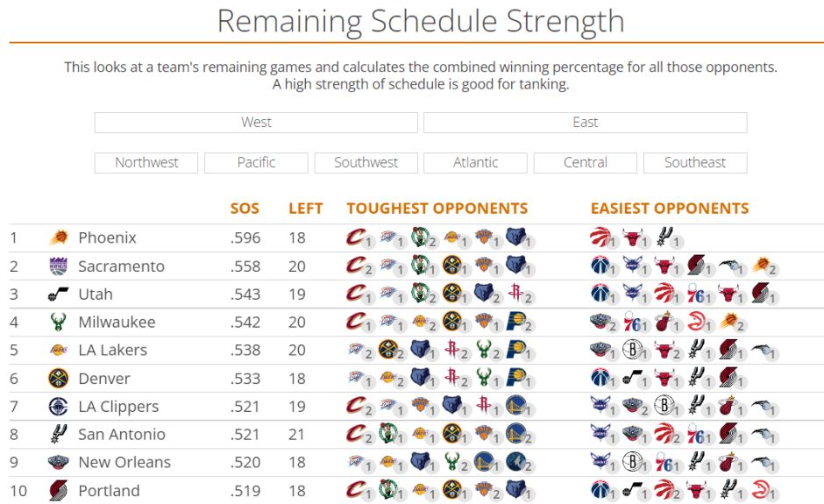Viewport: 824px width, 504px height.
Task: Toggle the Northwest division filter
Action: (x=146, y=162)
